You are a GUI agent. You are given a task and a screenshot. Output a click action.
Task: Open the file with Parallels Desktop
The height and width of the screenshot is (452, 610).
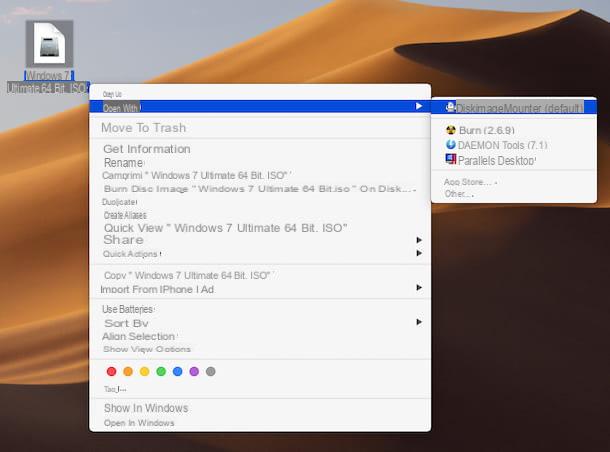[497, 161]
